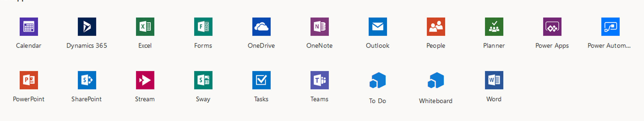
Task: Open the Excel app icon
Action: tap(145, 27)
